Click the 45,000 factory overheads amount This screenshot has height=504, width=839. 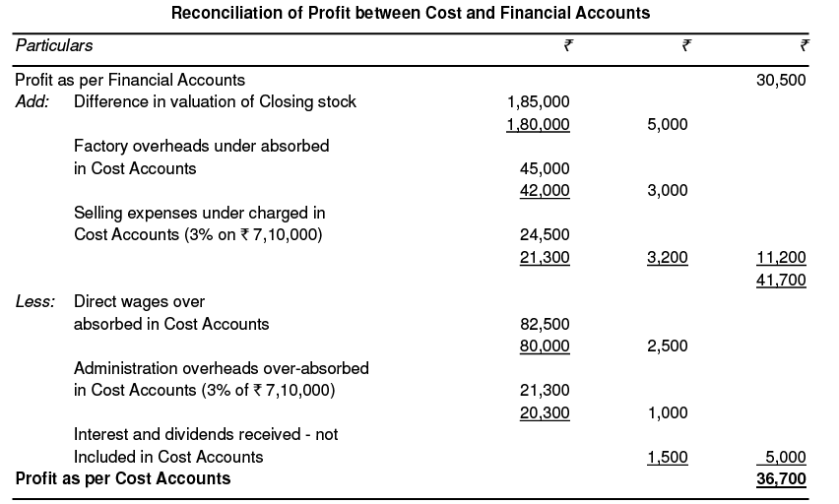545,168
